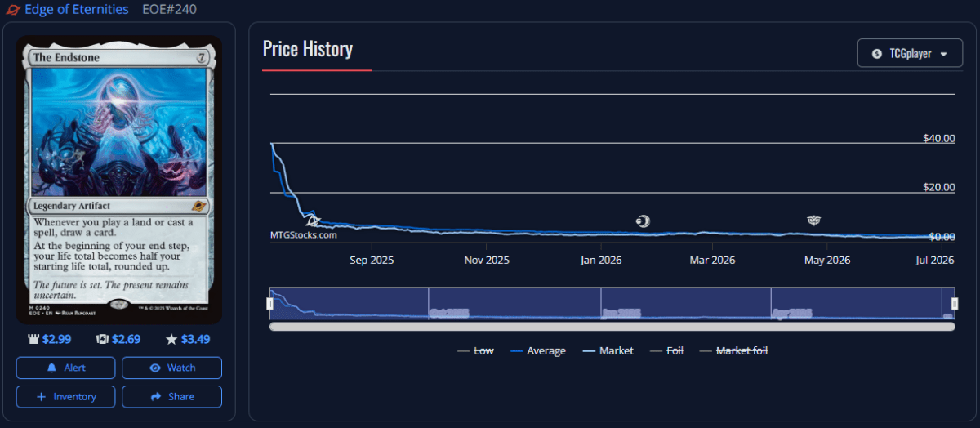Toggle the Average series in chart legend
980x428 pixels.
coord(537,350)
